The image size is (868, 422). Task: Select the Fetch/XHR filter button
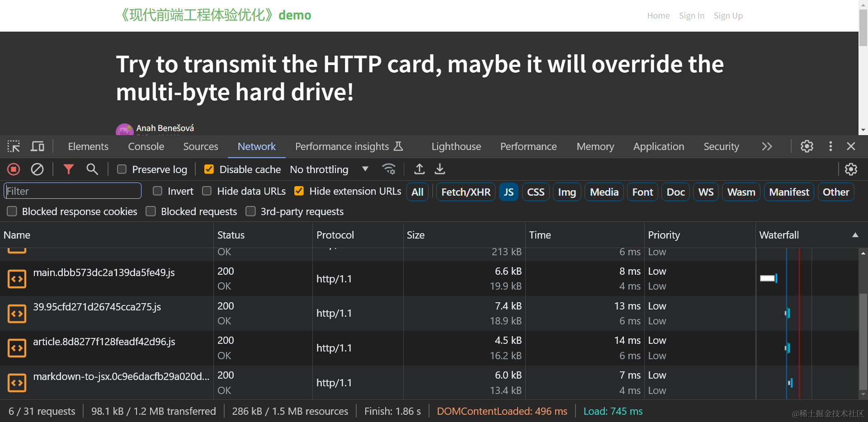coord(466,192)
